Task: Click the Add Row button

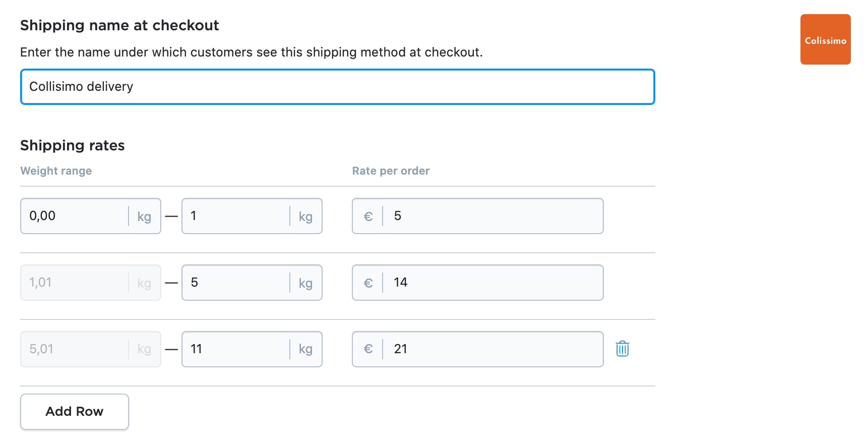Action: click(x=74, y=411)
